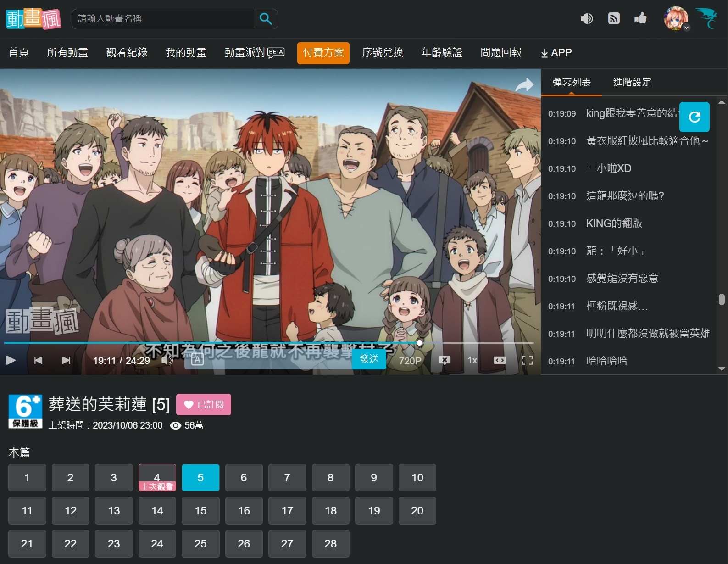Select current episode 5
The height and width of the screenshot is (564, 728).
tap(200, 478)
